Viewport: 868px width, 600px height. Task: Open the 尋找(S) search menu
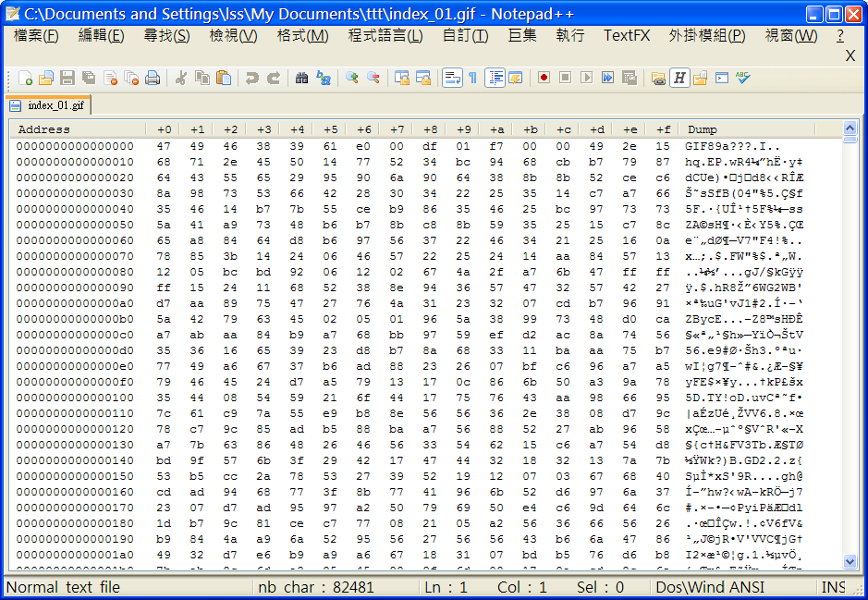pos(166,35)
